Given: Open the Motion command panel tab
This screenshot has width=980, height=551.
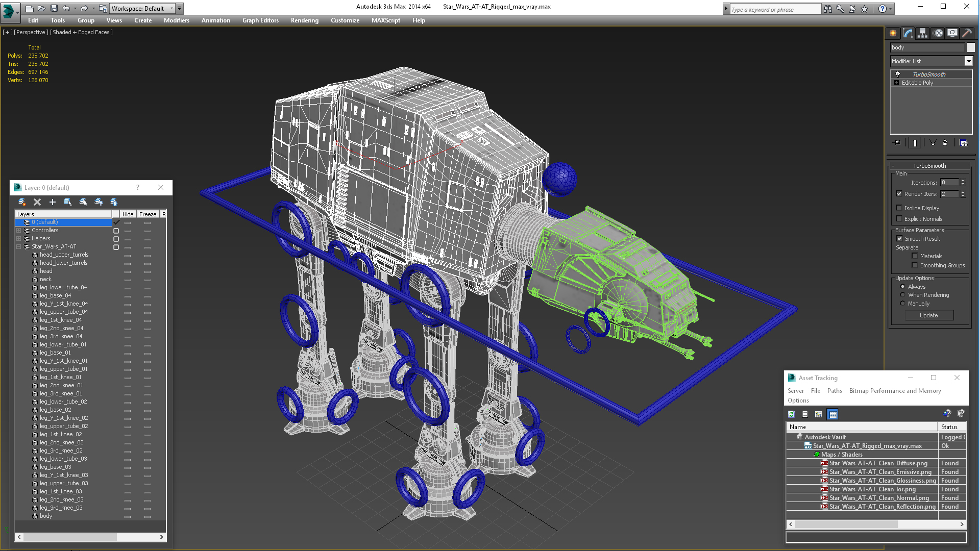Looking at the screenshot, I should tap(938, 33).
